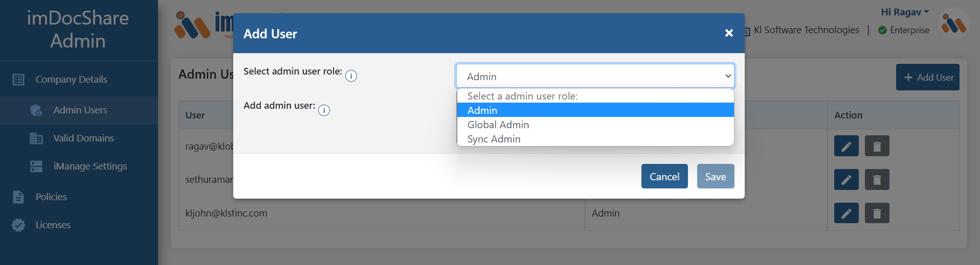Click the info icon beside Add admin user
This screenshot has height=265, width=980.
(x=324, y=110)
